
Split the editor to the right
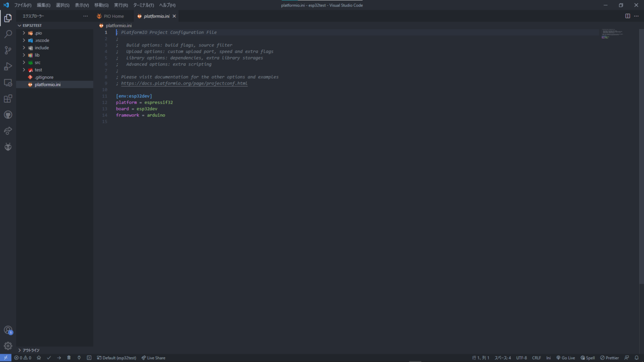[x=627, y=16]
